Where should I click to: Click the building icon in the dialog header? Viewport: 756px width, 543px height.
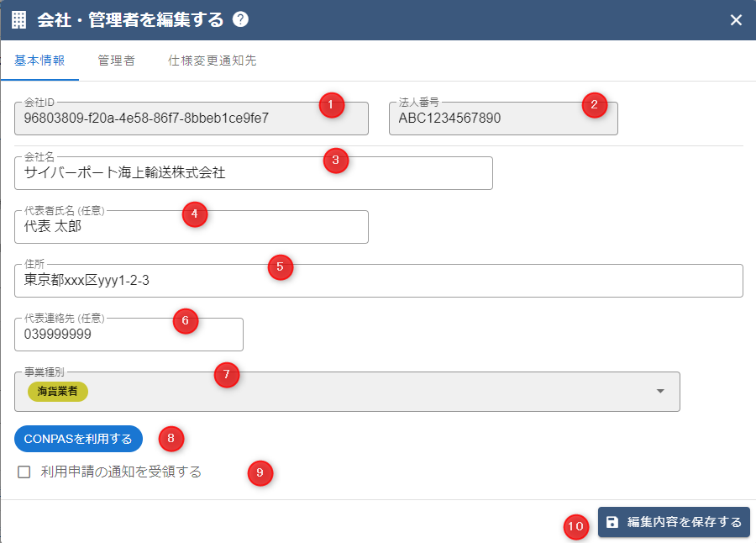coord(18,20)
